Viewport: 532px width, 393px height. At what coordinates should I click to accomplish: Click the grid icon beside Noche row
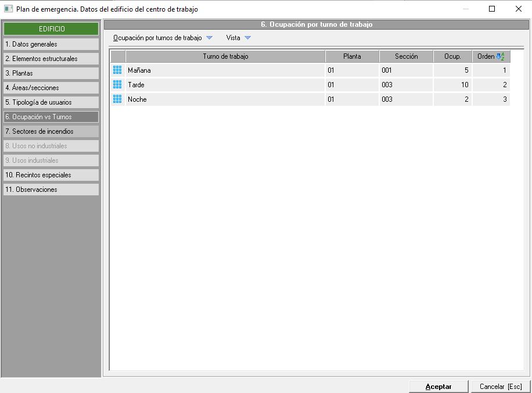click(117, 99)
